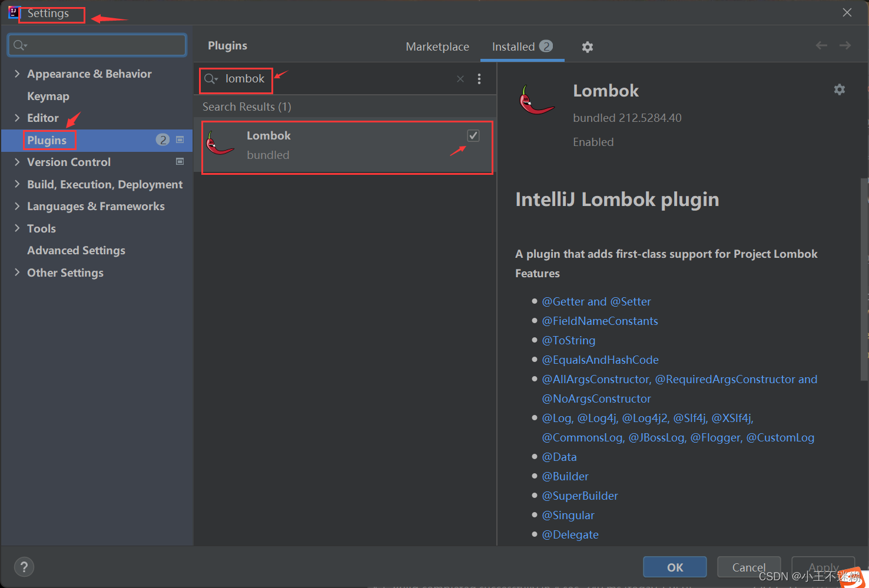
Task: Open the Lombok plugin gear options
Action: pyautogui.click(x=839, y=89)
